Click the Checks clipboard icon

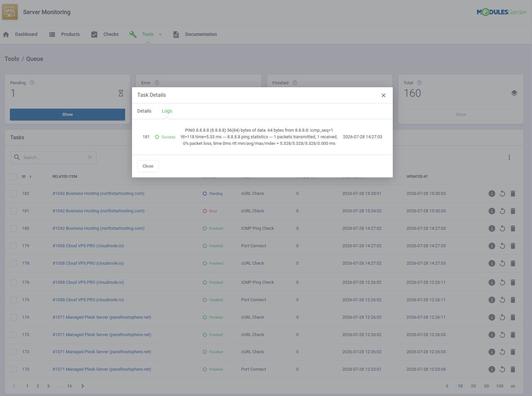[x=94, y=34]
